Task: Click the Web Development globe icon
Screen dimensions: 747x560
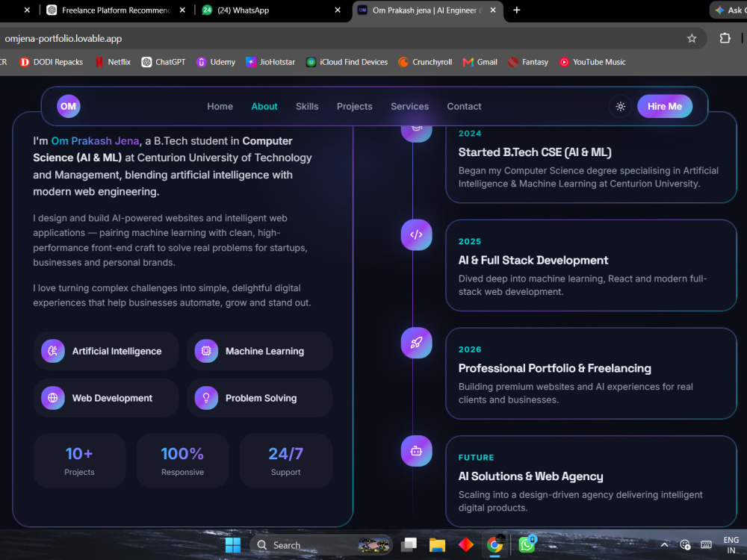Action: pyautogui.click(x=53, y=398)
